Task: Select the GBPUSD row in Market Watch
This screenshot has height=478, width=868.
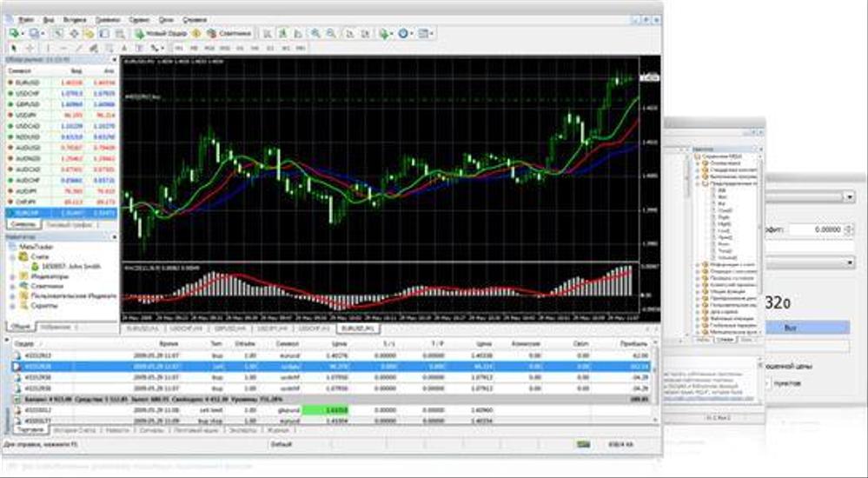Action: (x=62, y=104)
